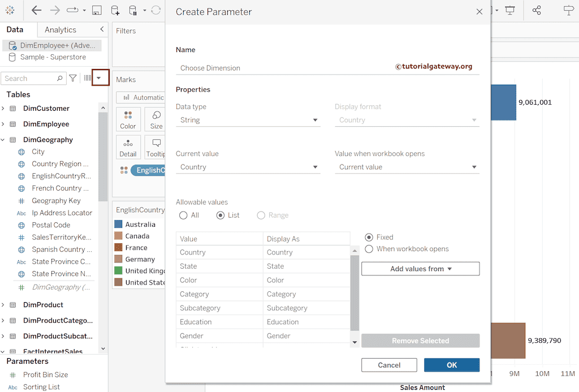This screenshot has height=392, width=579.
Task: Click the Tableau logo icon
Action: point(10,10)
